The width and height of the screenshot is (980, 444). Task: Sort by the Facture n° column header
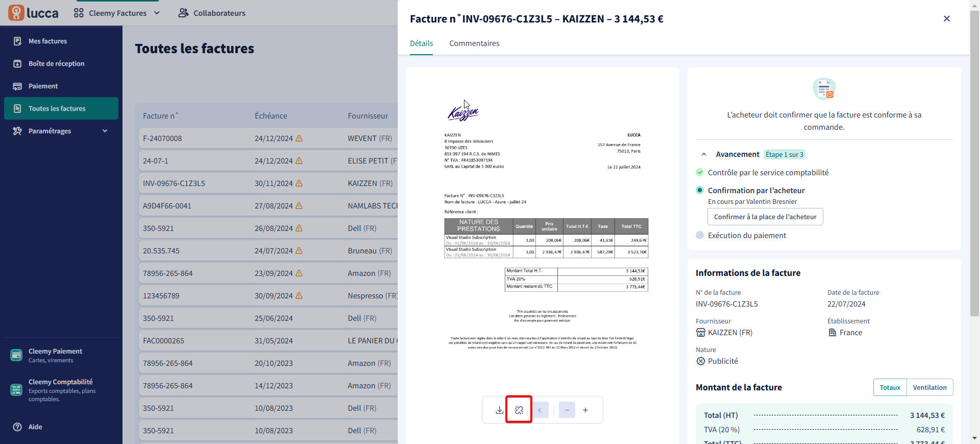point(161,116)
